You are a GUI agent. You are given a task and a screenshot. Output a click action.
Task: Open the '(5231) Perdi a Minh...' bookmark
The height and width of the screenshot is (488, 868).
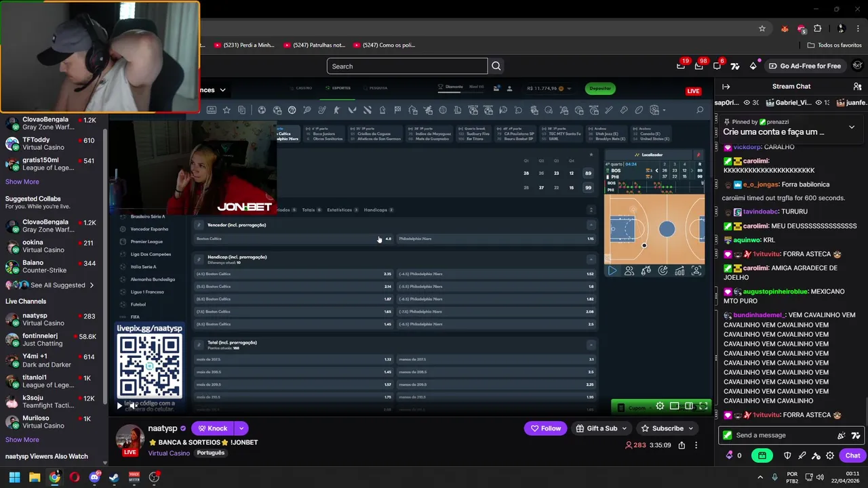[x=244, y=45]
